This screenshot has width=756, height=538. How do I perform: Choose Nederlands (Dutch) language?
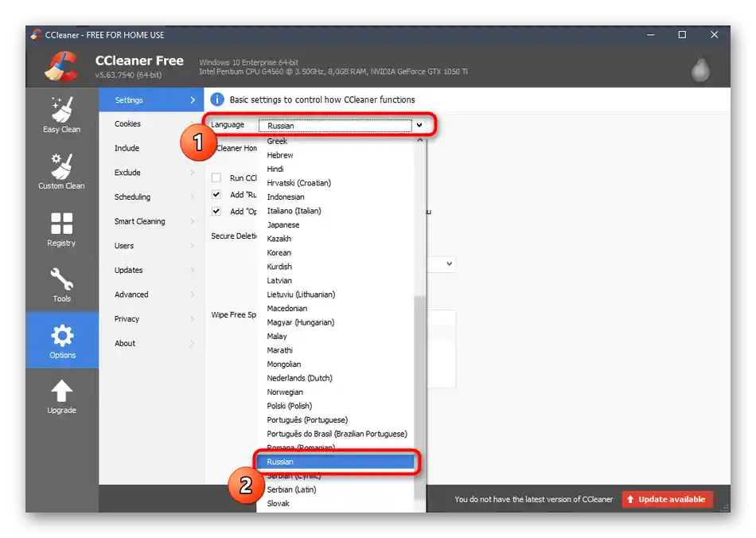[x=335, y=379]
